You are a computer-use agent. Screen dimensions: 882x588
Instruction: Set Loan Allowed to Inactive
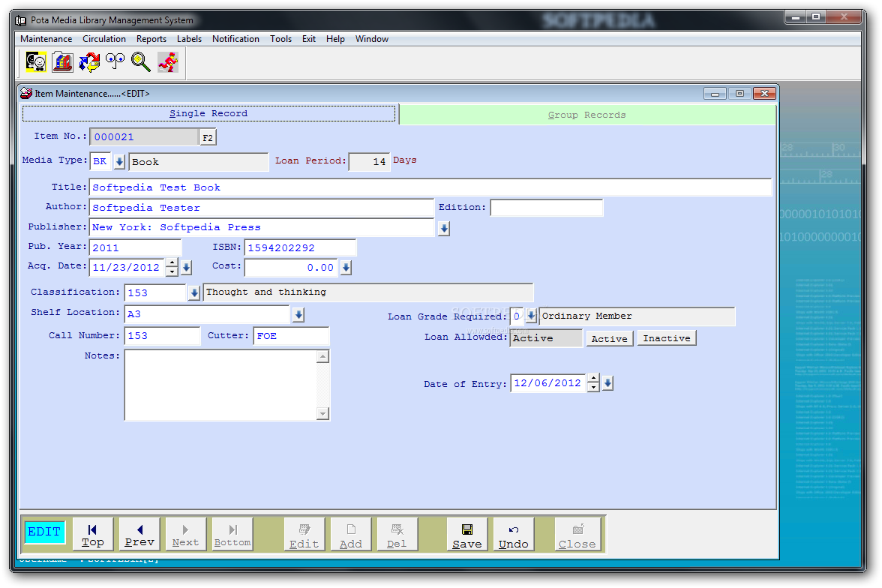pyautogui.click(x=667, y=338)
